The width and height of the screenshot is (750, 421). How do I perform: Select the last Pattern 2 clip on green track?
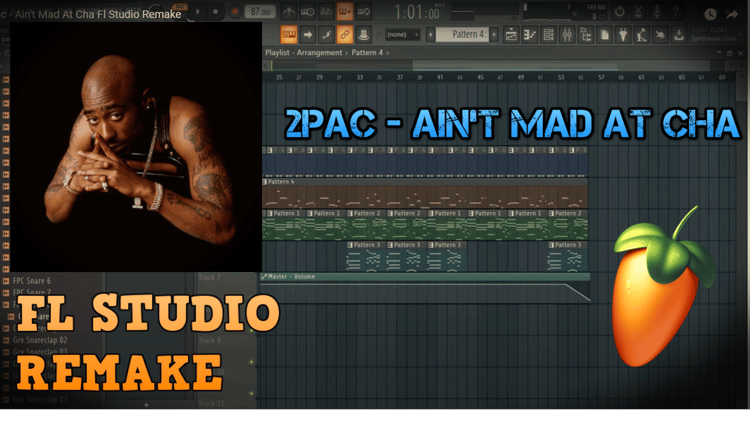568,225
